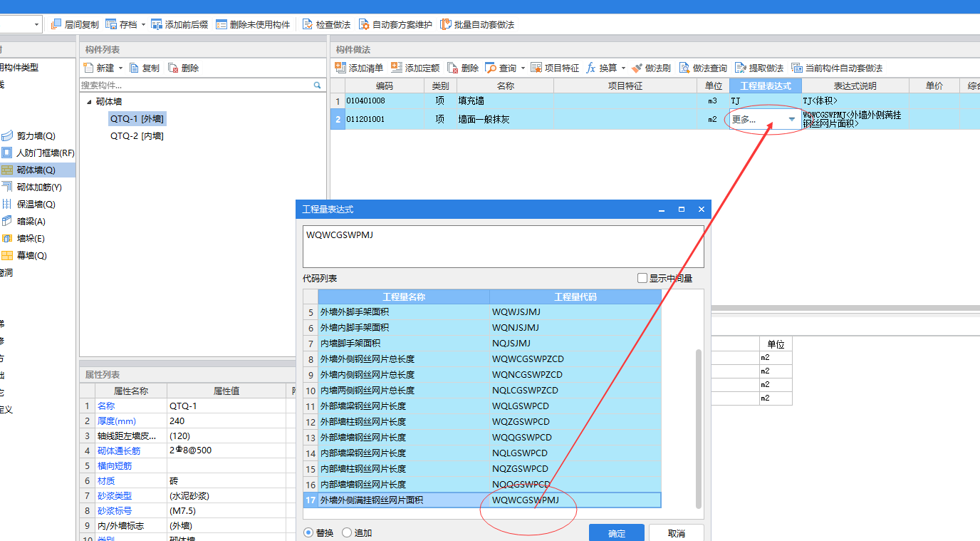Click the 存档 toolbar icon

click(111, 24)
